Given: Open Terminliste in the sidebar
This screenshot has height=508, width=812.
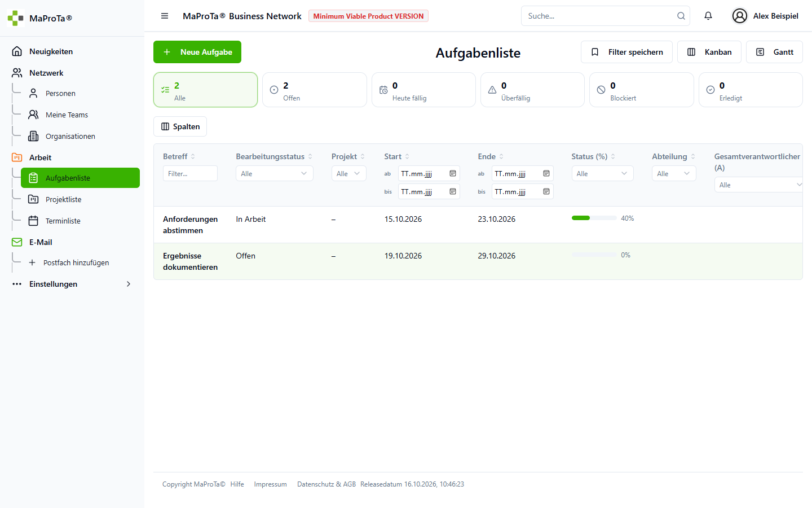Looking at the screenshot, I should point(80,221).
